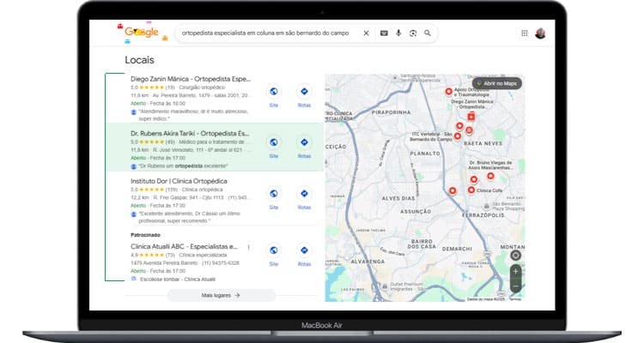The image size is (644, 343).
Task: Zoom in on map with plus button
Action: coord(515,271)
